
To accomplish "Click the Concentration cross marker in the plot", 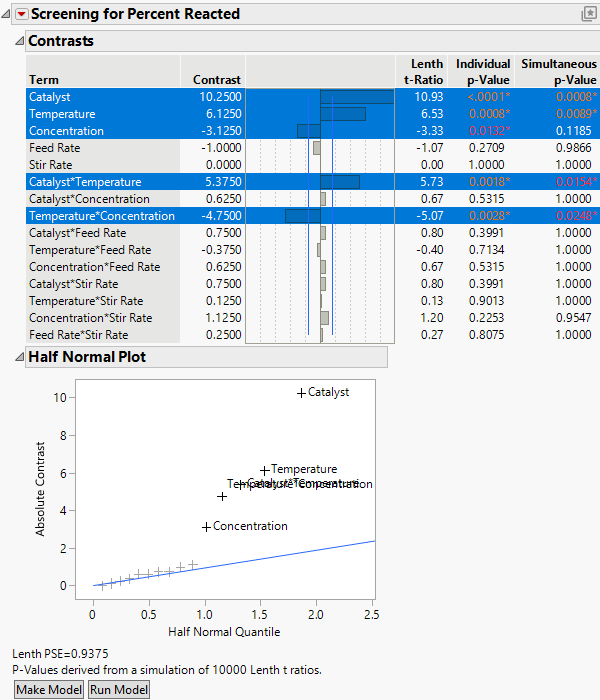I will click(x=206, y=527).
